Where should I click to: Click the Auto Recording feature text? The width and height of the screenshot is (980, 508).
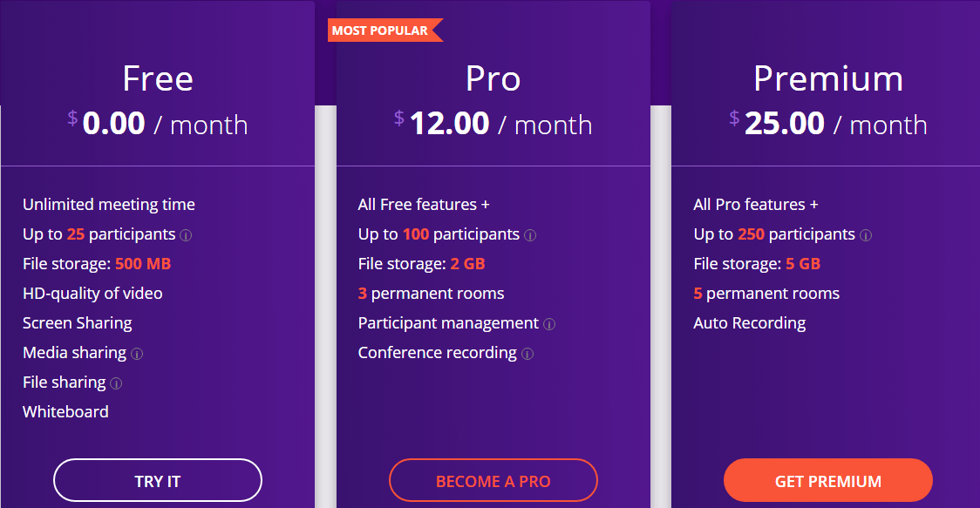click(749, 323)
